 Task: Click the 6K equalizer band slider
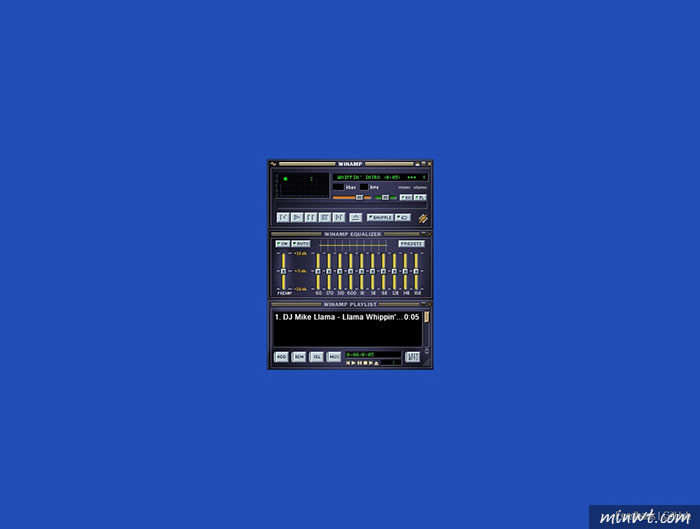coord(383,271)
